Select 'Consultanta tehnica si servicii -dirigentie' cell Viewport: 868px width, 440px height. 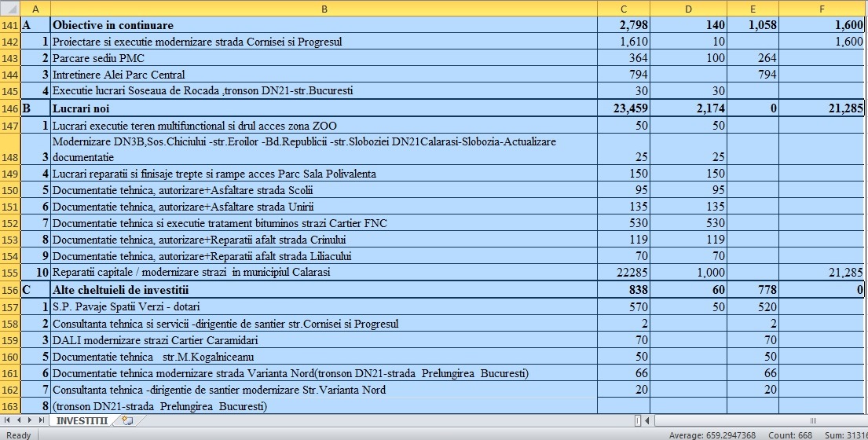[x=324, y=324]
